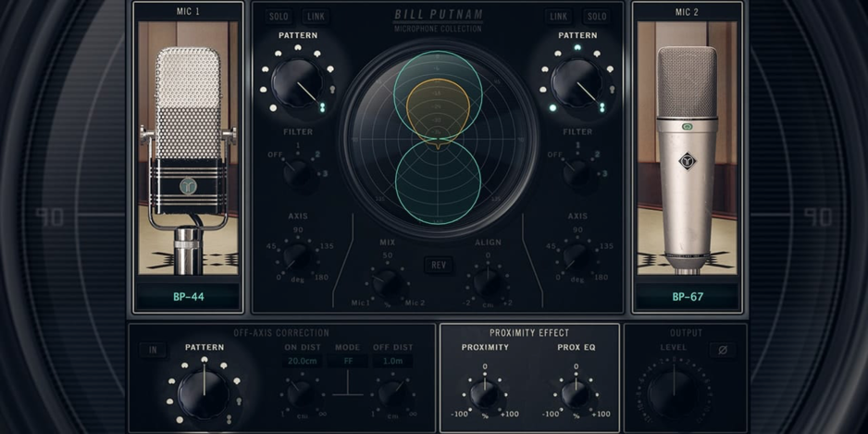Click the OFF DIST knob

pyautogui.click(x=392, y=394)
